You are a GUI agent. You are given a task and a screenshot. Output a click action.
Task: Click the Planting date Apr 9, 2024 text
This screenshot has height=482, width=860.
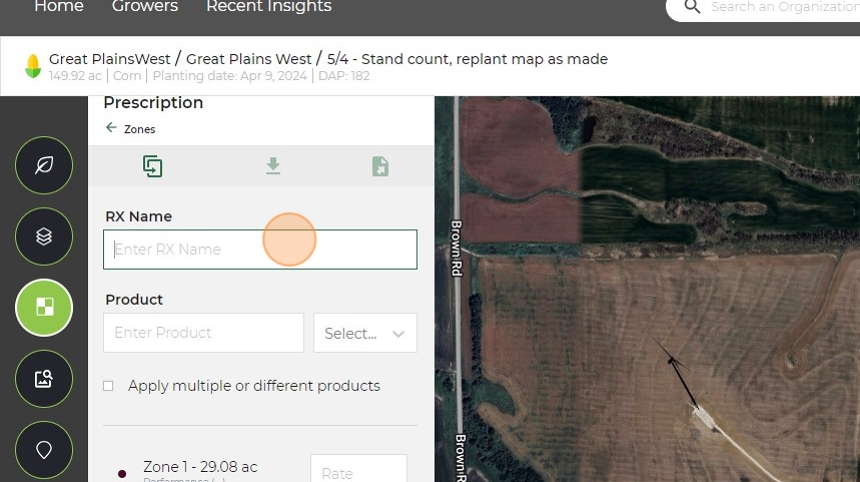coord(230,76)
